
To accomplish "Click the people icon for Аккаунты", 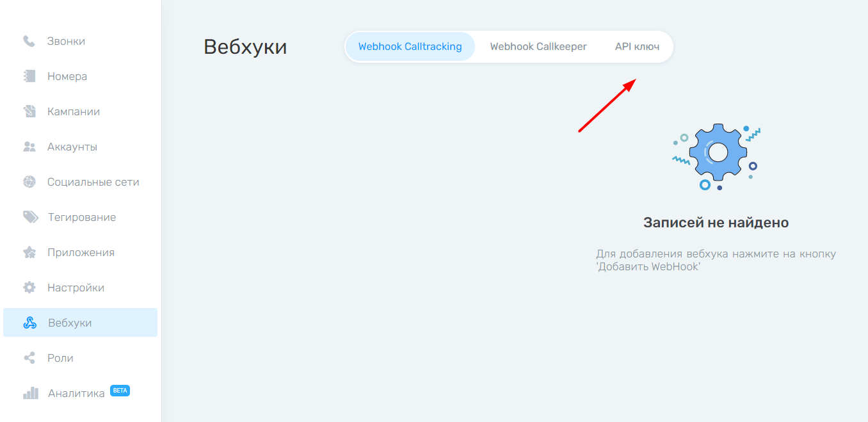I will (x=29, y=147).
